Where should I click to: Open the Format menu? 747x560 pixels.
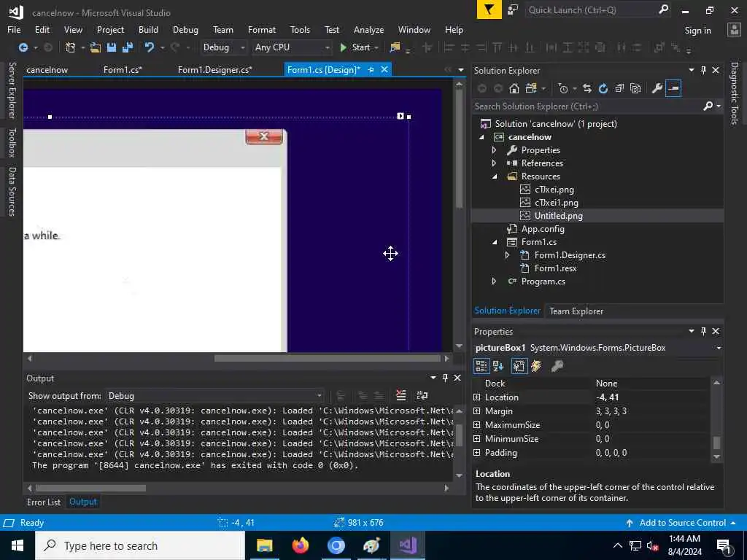click(x=262, y=29)
